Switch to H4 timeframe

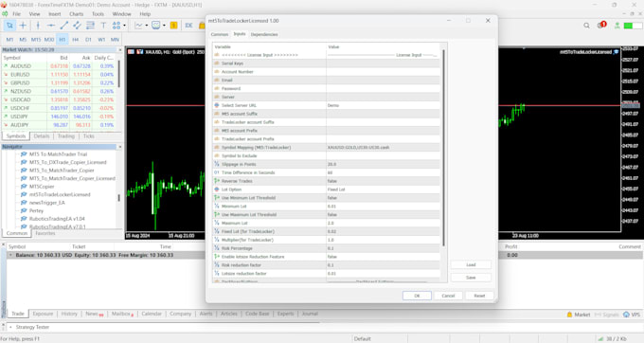tap(75, 40)
